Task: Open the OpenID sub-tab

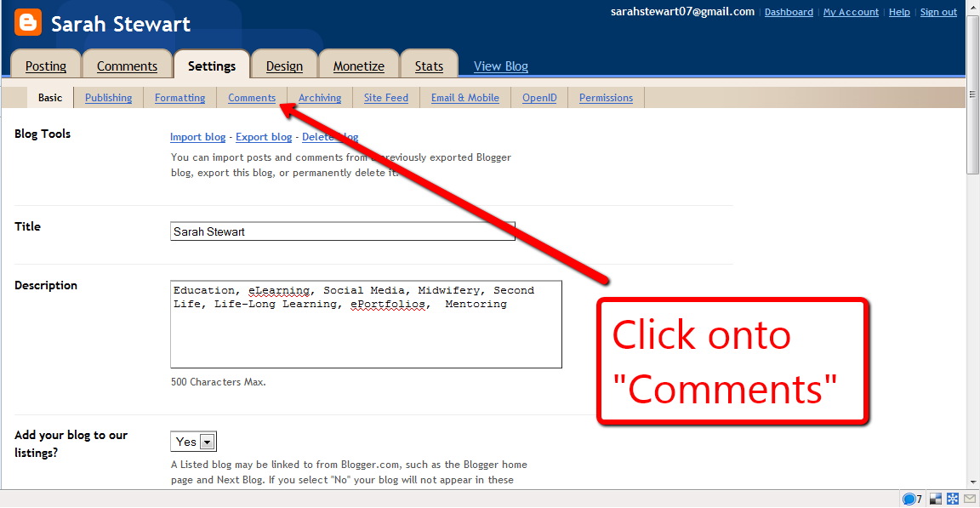Action: (x=539, y=98)
